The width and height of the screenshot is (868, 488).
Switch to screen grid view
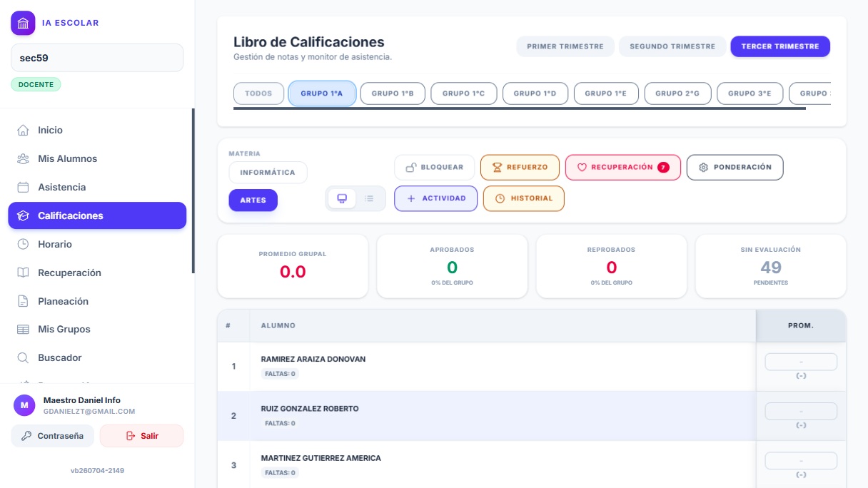342,198
